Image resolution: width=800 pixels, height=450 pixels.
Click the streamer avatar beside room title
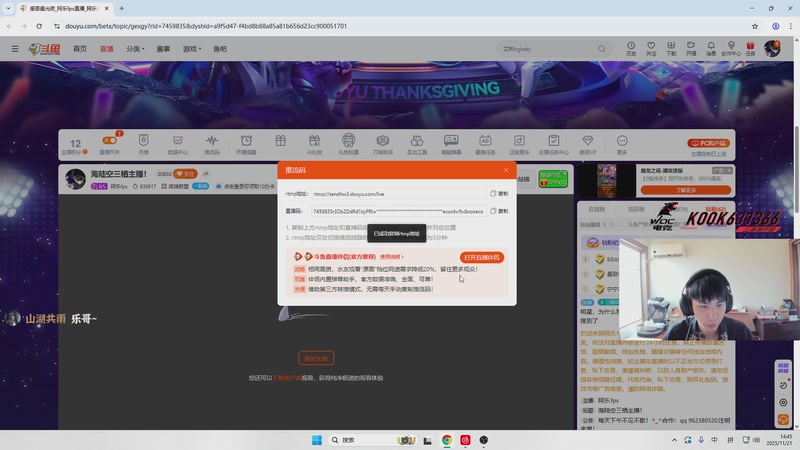click(x=75, y=180)
